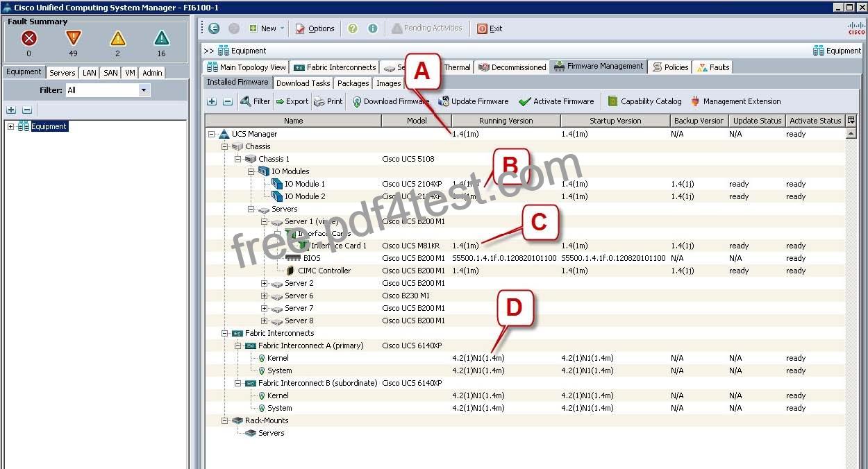Click Update Firmware
This screenshot has height=469, width=868.
coord(474,101)
